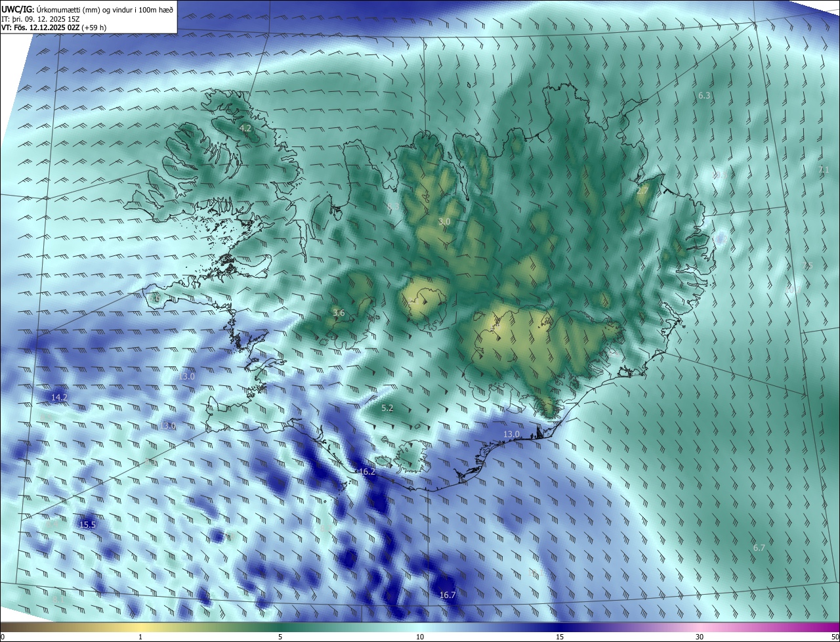840x642 pixels.
Task: Click the 6.7 value label southeast of Iceland
Action: [x=759, y=547]
